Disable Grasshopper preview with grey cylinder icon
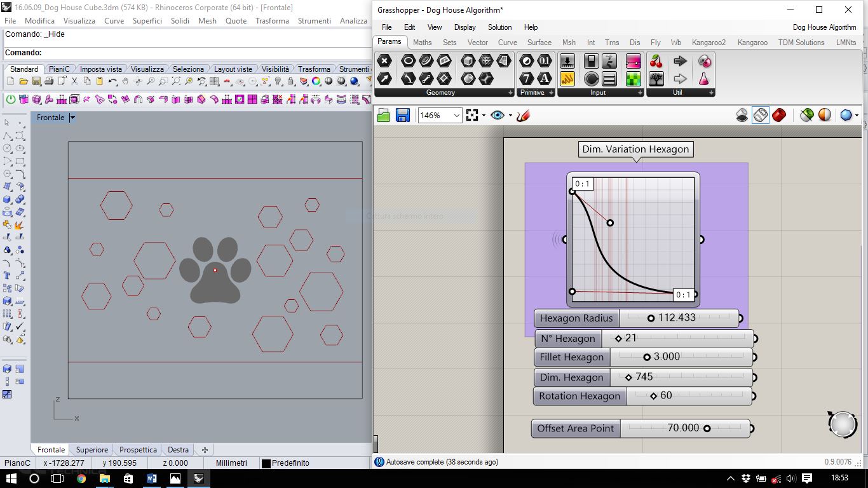This screenshot has height=488, width=868. click(742, 115)
